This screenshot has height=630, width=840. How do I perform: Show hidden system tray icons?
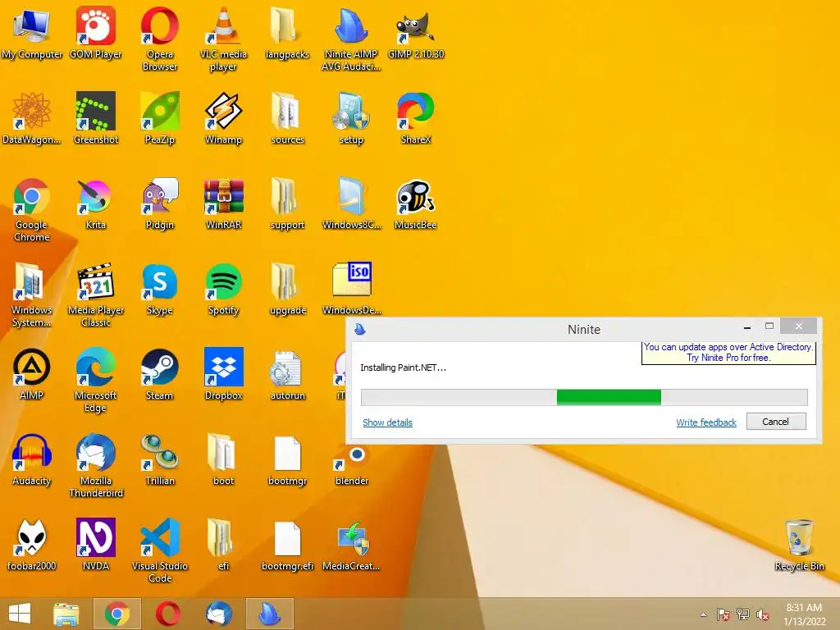click(703, 614)
